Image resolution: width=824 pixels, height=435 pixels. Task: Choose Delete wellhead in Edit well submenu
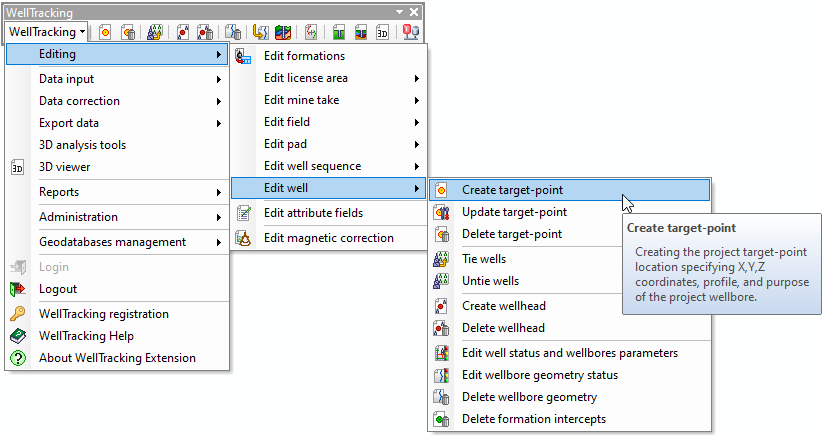tap(570, 328)
